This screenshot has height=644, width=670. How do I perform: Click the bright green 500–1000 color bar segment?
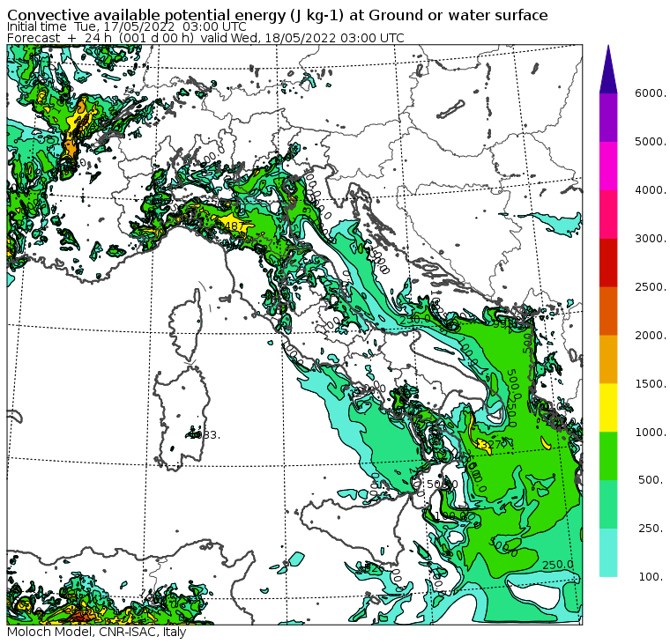coord(608,456)
